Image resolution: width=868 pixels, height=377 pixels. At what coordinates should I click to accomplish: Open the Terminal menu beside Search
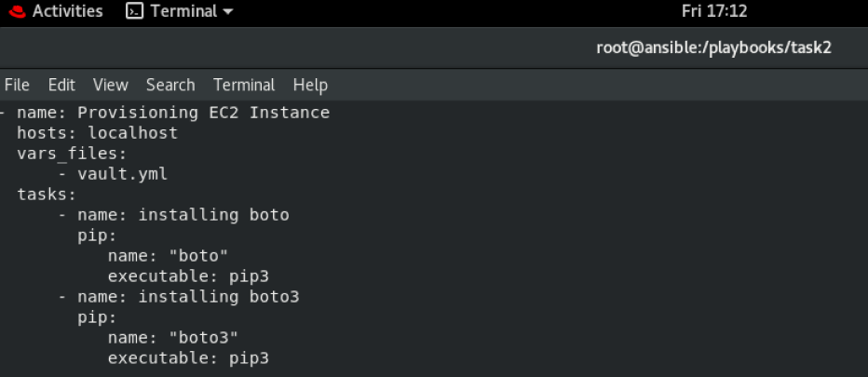tap(244, 85)
